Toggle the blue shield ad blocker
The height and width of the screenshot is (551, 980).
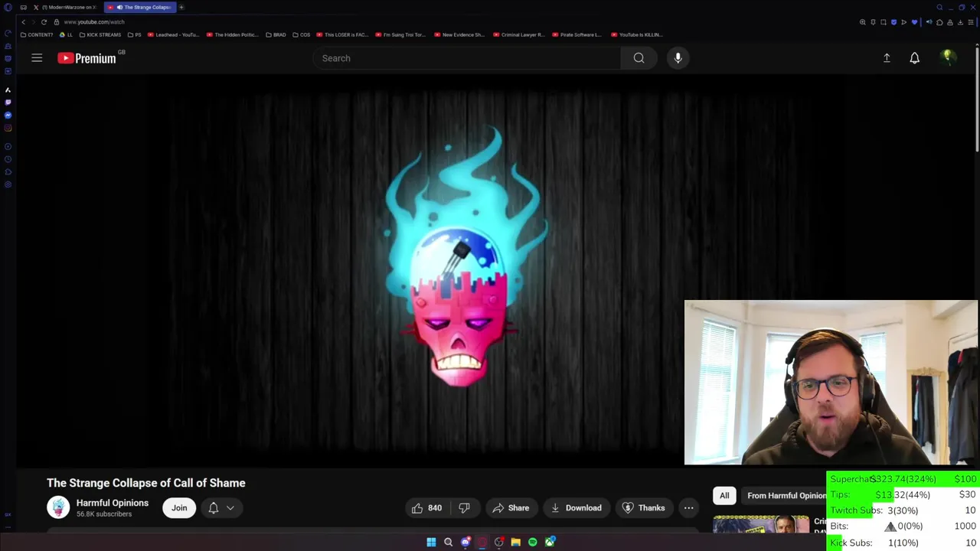pyautogui.click(x=893, y=22)
